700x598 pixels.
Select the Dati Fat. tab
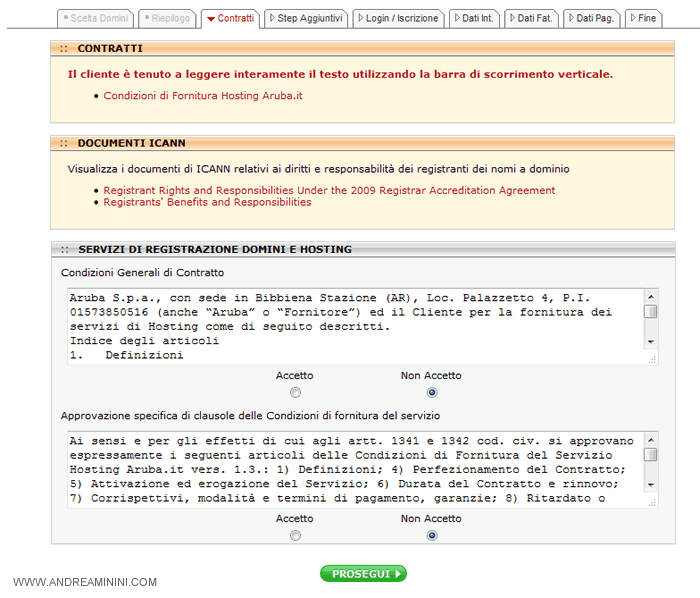tap(532, 18)
